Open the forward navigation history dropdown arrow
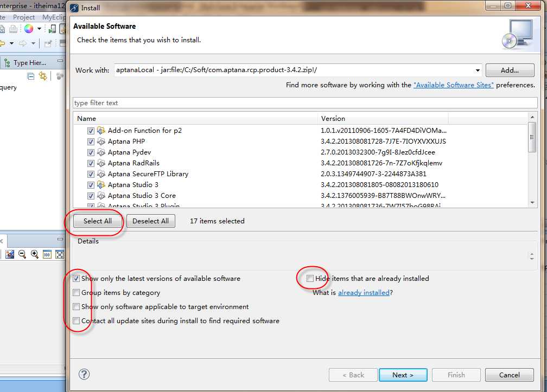 pyautogui.click(x=33, y=43)
